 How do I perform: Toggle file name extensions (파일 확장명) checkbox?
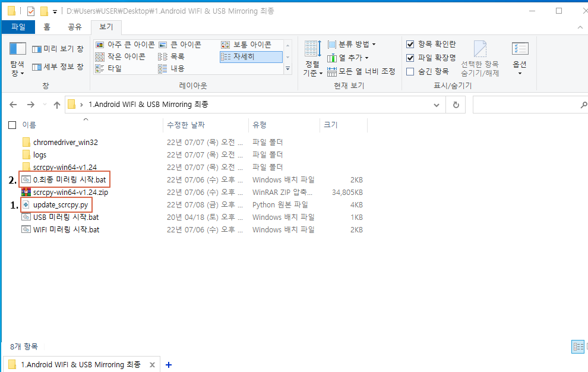click(410, 58)
